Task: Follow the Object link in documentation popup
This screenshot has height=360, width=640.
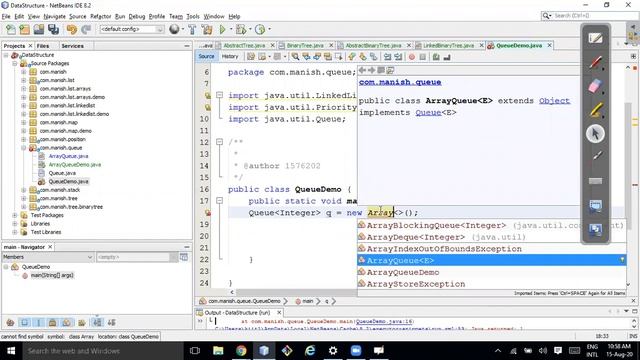Action: [x=554, y=101]
